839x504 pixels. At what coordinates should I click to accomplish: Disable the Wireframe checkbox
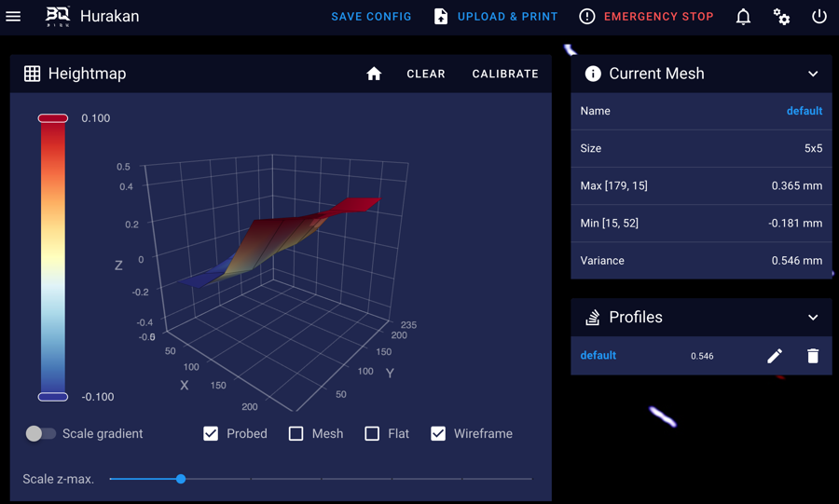(438, 433)
